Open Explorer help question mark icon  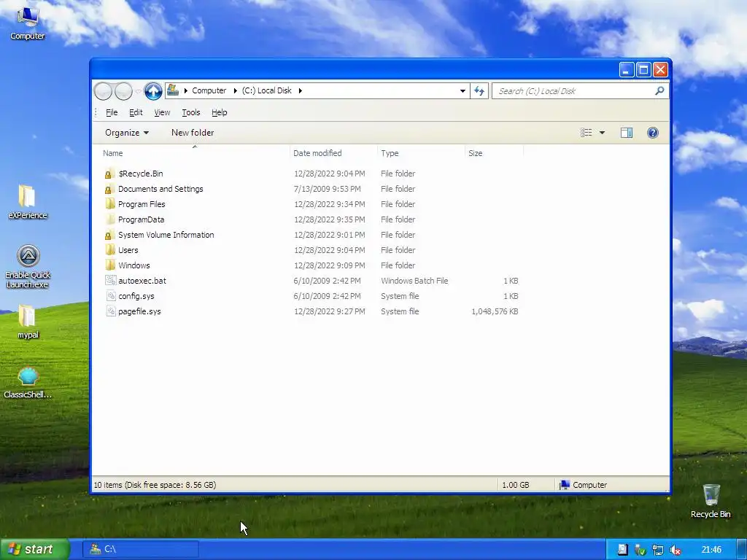653,133
